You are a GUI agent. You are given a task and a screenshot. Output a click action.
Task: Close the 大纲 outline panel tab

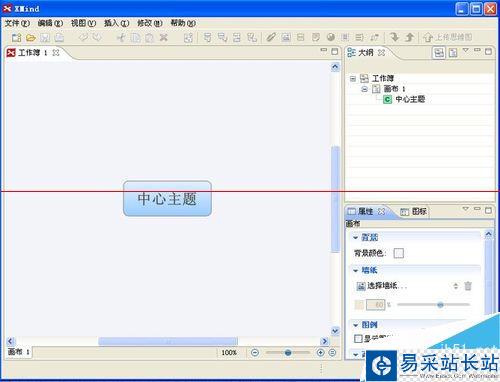pyautogui.click(x=382, y=53)
